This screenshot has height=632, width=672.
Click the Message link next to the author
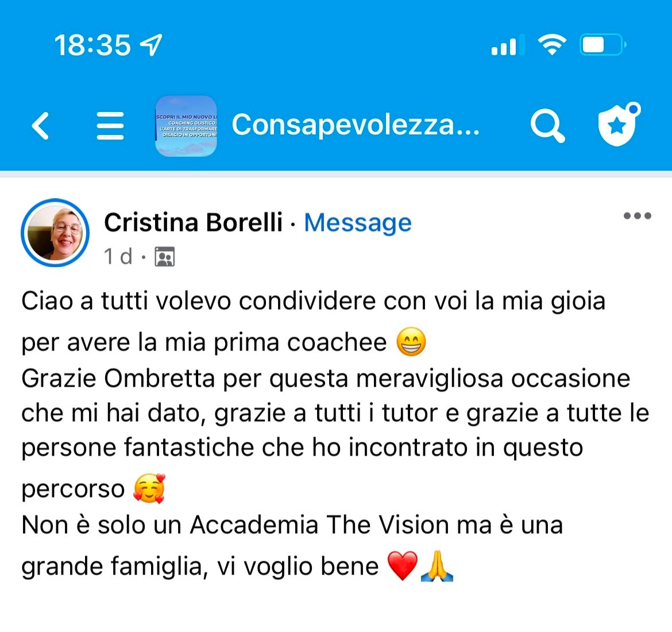click(x=358, y=223)
